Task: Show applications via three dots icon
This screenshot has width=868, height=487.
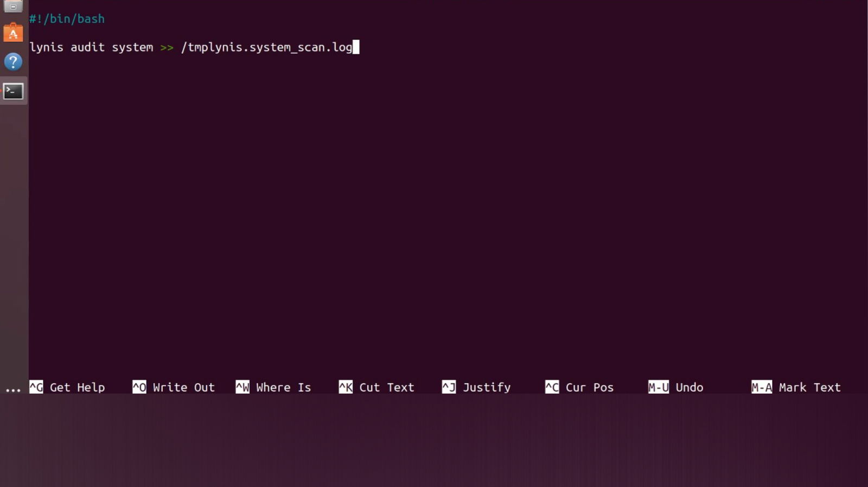Action: [13, 390]
